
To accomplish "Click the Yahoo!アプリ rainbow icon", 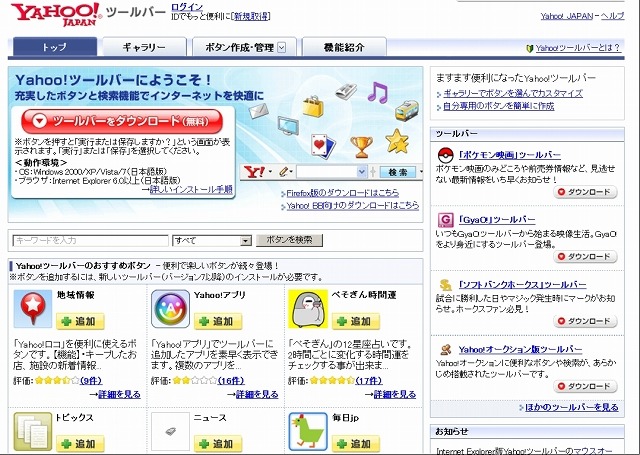I will pos(171,309).
